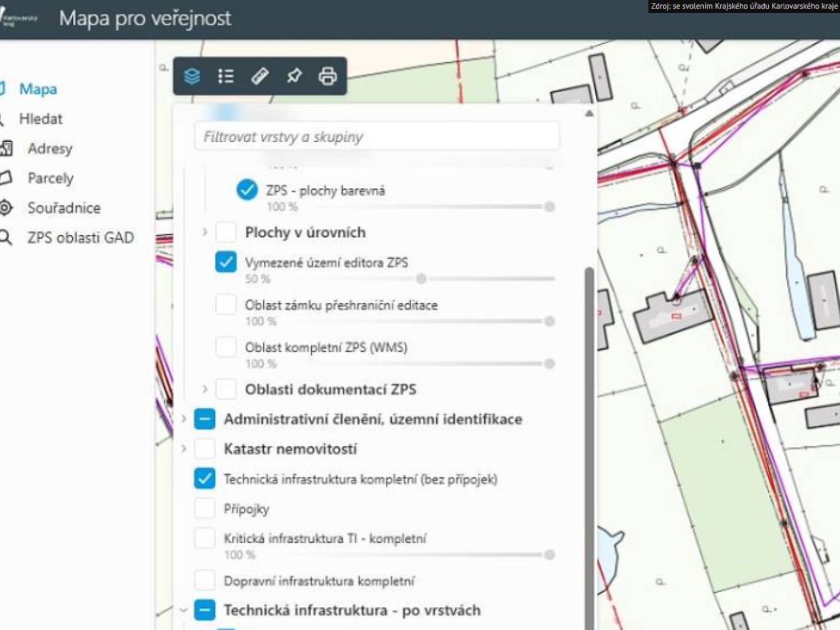Click the Parcely sidebar icon
The image size is (840, 630).
pyautogui.click(x=6, y=178)
